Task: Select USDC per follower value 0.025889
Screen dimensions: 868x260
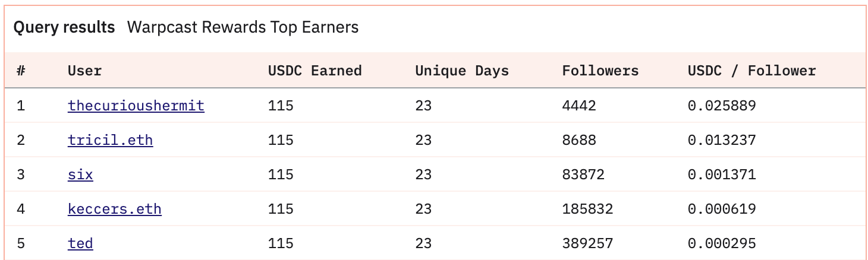Action: (x=722, y=106)
